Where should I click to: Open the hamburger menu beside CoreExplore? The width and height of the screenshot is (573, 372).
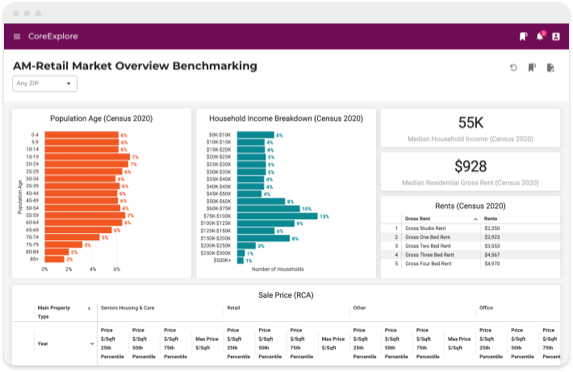click(17, 37)
